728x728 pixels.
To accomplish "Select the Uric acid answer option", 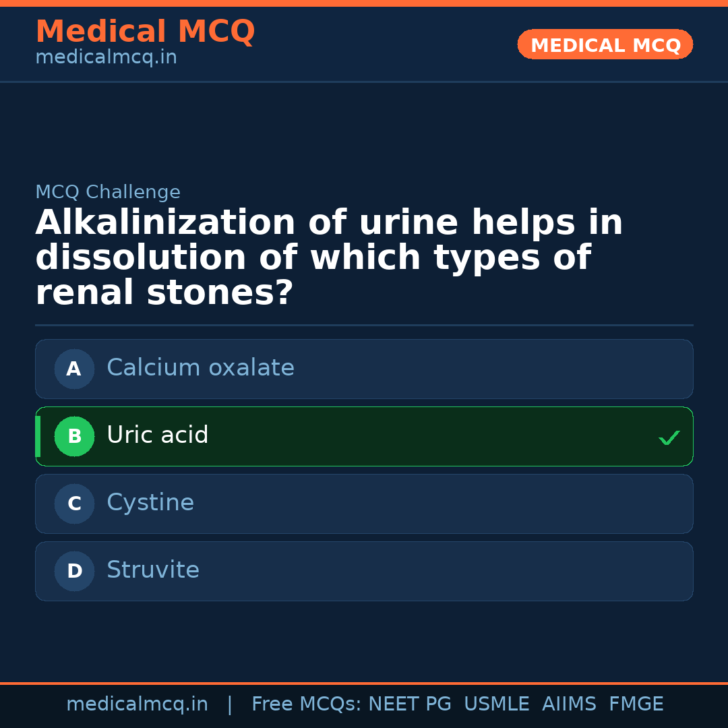I will click(x=364, y=436).
